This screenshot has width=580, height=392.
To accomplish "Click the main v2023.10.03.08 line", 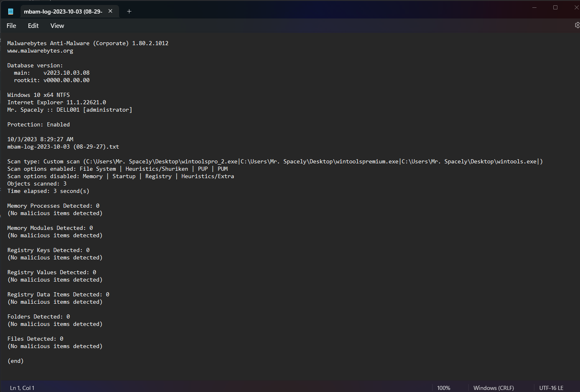I will (52, 73).
